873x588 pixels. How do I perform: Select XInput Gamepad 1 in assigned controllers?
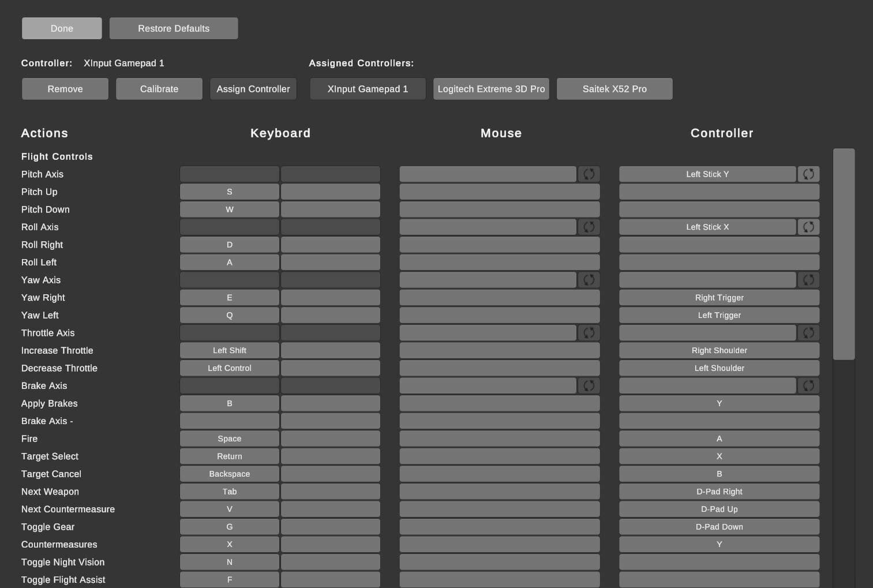[368, 89]
